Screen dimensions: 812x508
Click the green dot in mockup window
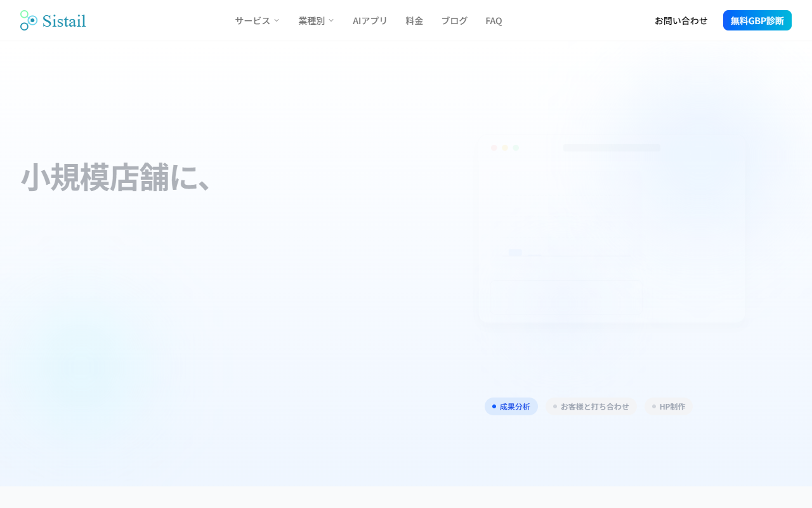pyautogui.click(x=516, y=148)
